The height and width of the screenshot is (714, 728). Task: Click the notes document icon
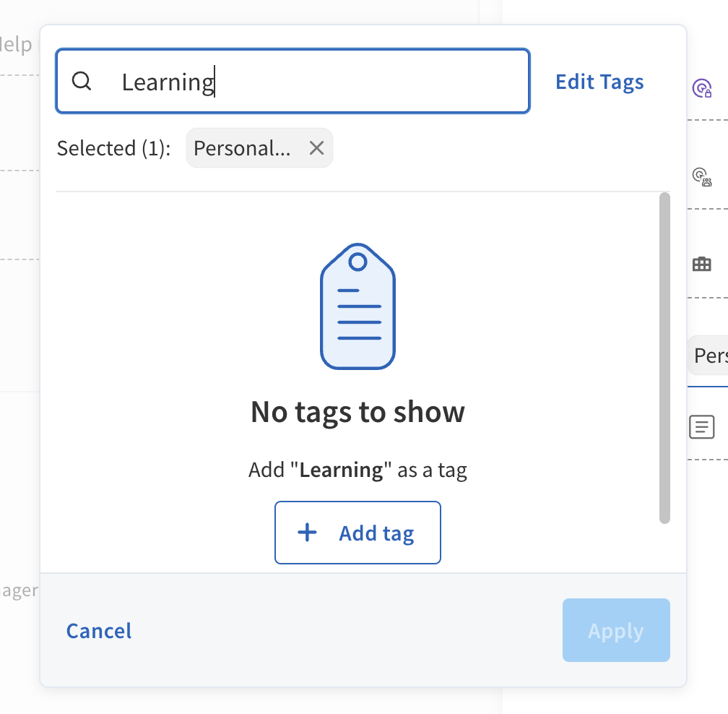coord(701,427)
